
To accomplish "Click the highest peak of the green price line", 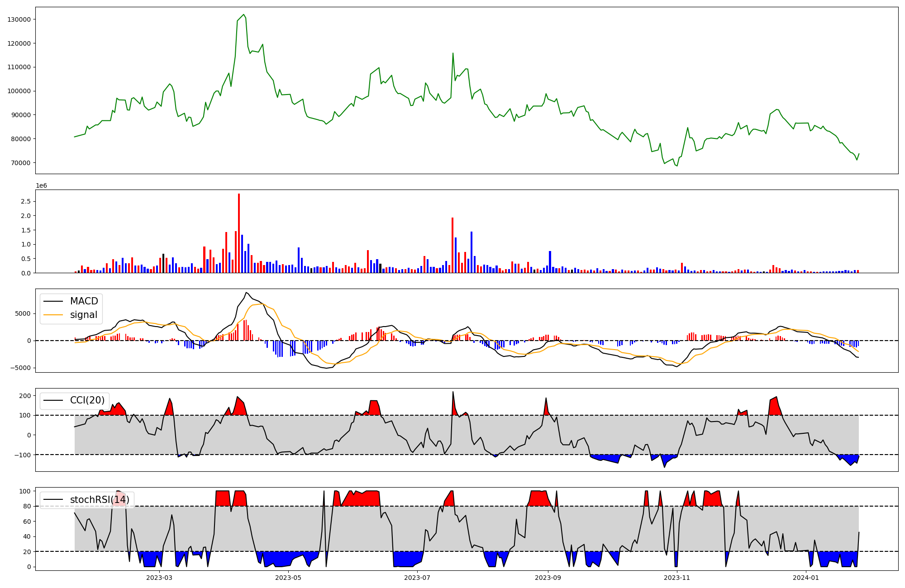I will tap(243, 14).
